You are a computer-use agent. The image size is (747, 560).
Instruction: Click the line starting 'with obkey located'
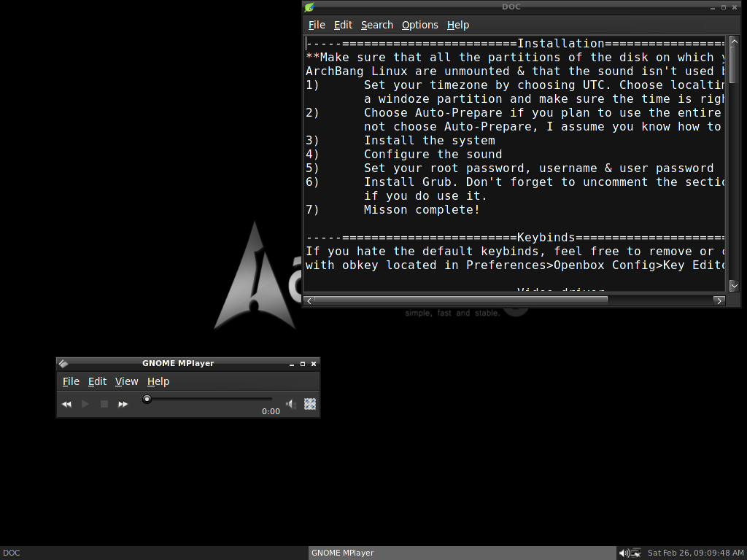coord(515,265)
